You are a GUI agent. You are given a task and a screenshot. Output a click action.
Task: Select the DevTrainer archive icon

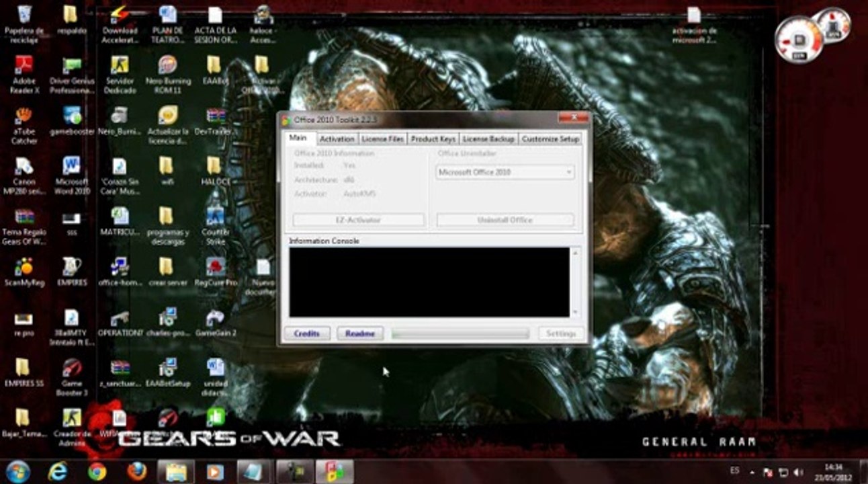point(214,121)
